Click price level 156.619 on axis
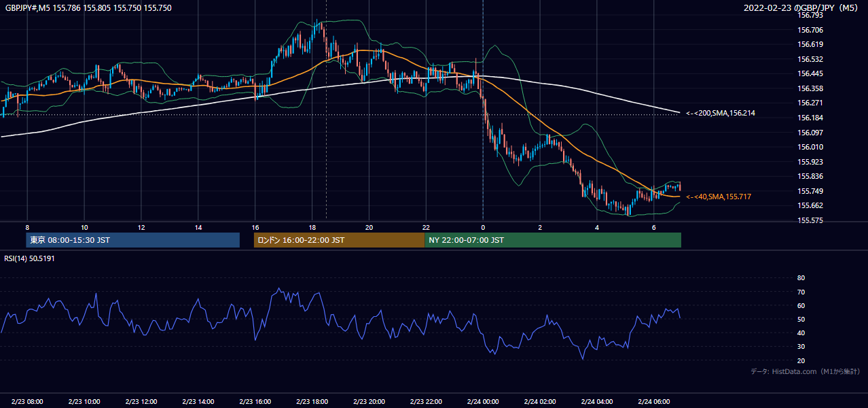 point(810,44)
